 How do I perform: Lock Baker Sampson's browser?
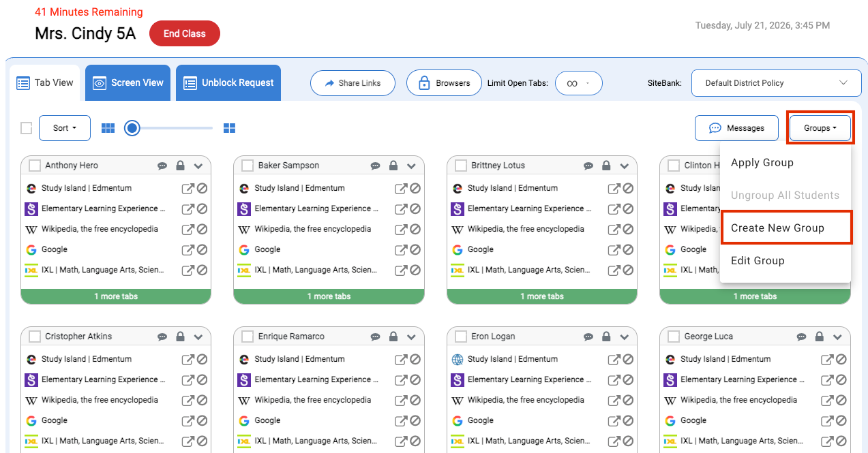click(x=393, y=166)
